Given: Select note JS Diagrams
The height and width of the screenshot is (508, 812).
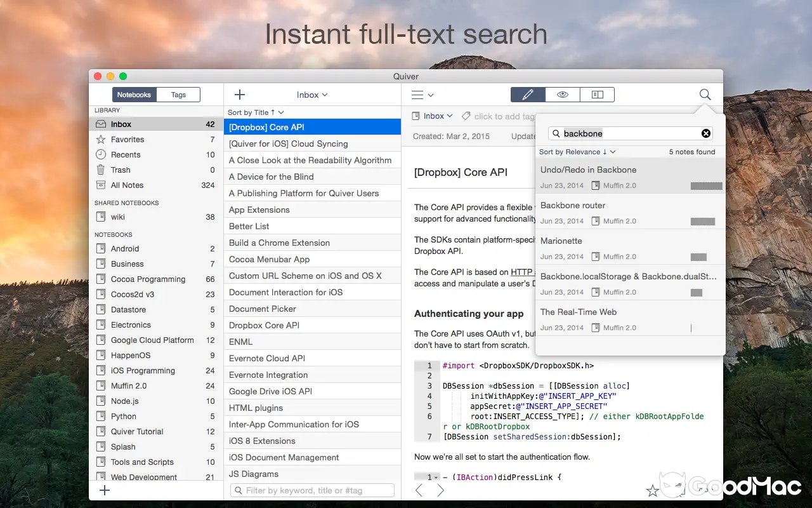Looking at the screenshot, I should (x=313, y=474).
